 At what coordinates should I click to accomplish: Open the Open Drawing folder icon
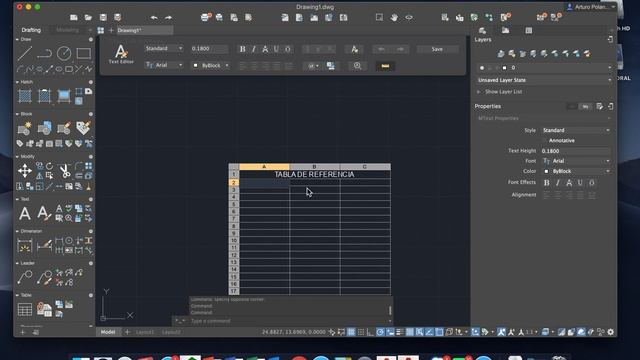[88, 18]
